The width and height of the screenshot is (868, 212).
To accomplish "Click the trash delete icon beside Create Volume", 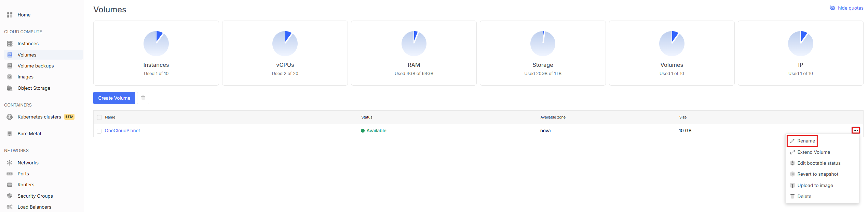I will tap(143, 98).
